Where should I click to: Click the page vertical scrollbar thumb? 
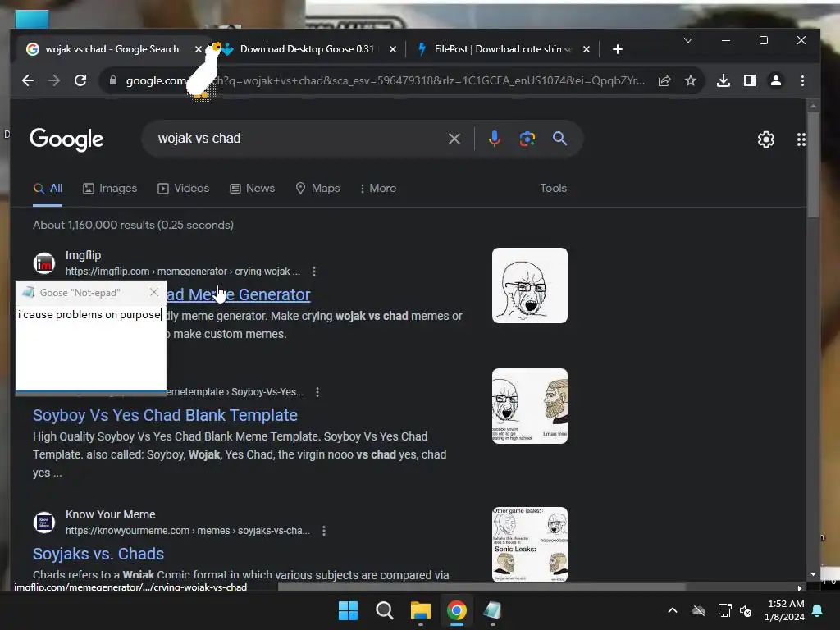[813, 163]
